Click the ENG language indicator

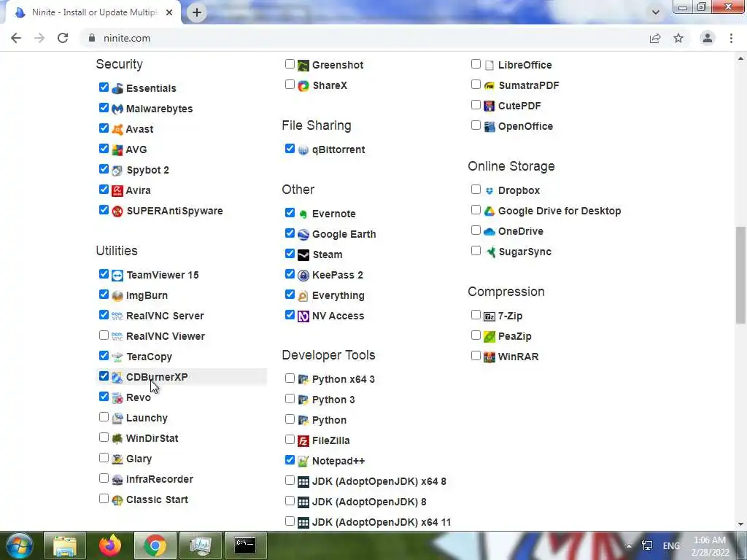click(671, 546)
